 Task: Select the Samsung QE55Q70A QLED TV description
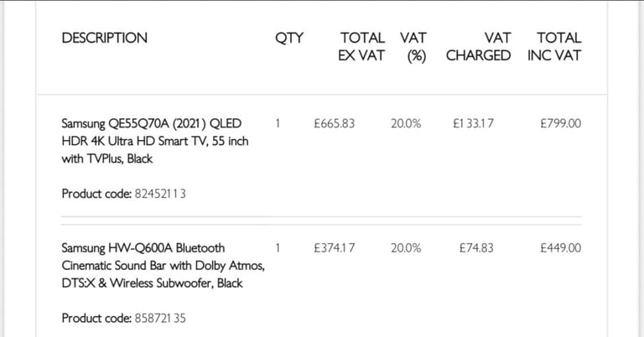155,141
